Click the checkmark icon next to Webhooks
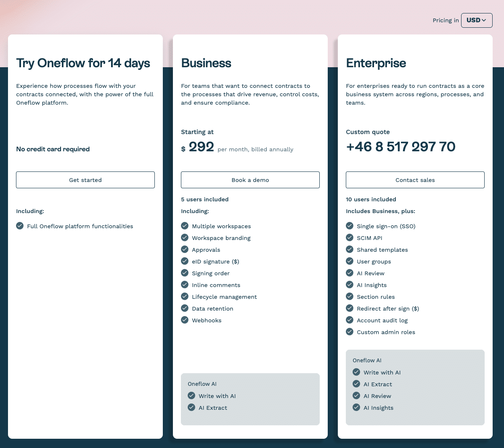504x448 pixels. point(185,320)
